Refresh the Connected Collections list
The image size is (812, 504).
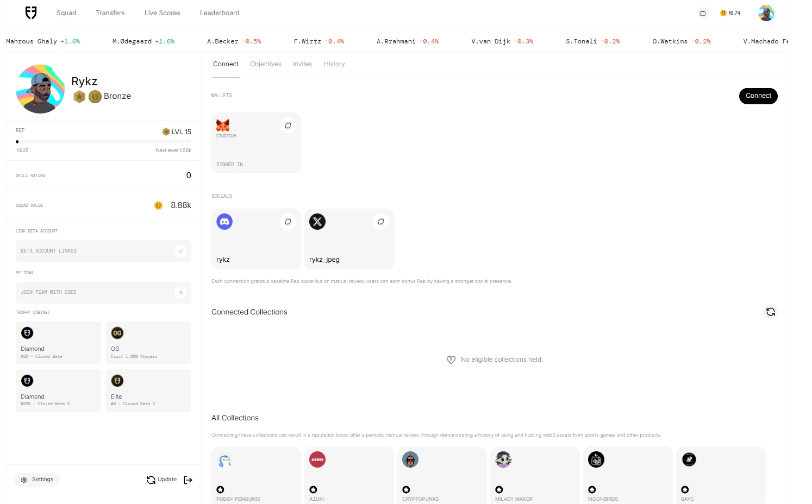point(770,312)
